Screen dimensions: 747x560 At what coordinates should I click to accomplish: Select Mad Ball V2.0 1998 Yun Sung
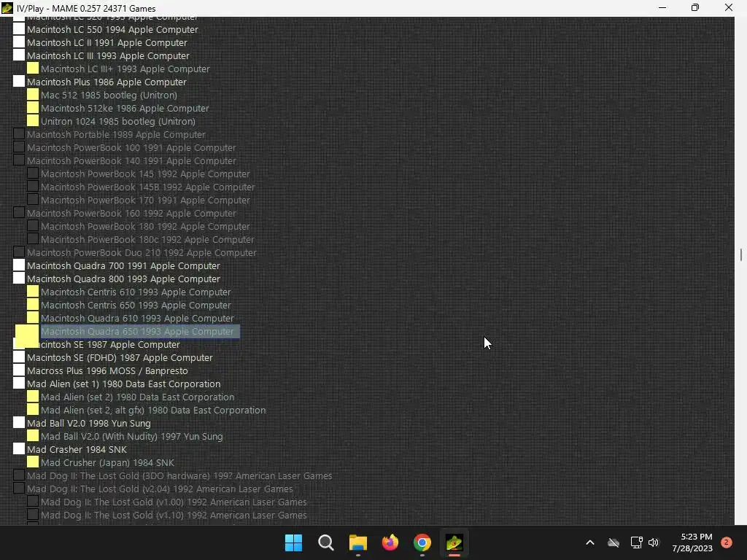click(x=88, y=424)
